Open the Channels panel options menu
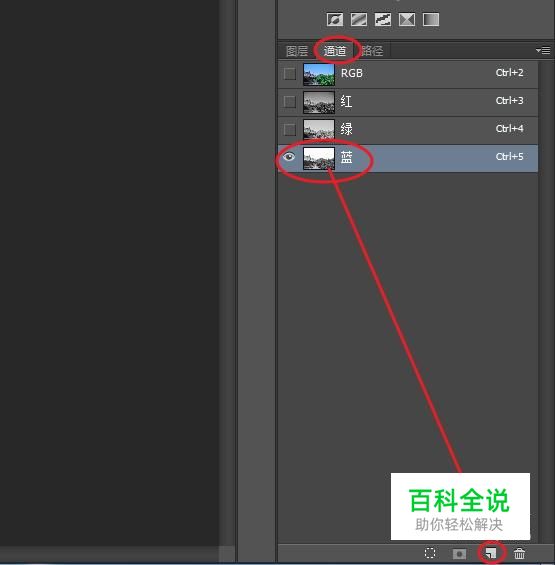This screenshot has height=565, width=555. 543,50
